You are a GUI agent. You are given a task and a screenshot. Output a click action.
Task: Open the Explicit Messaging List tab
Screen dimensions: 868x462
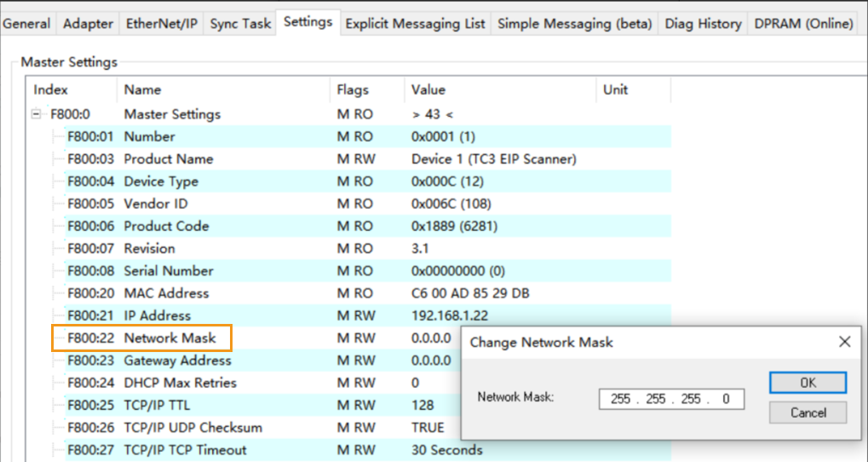415,24
